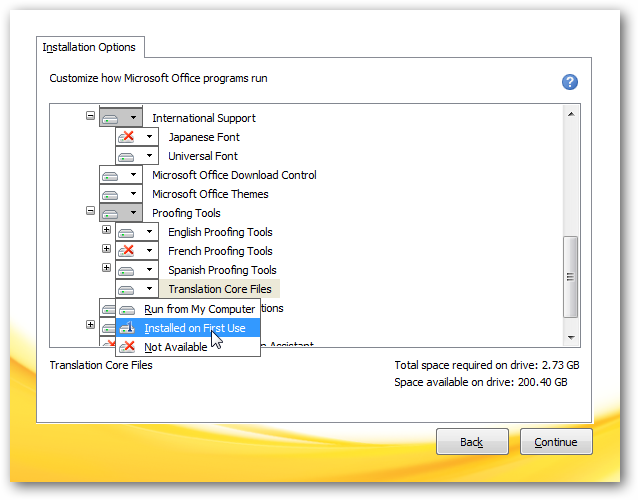Viewport: 638px width, 500px height.
Task: Click the vertical scrollbar thumb
Action: click(570, 277)
